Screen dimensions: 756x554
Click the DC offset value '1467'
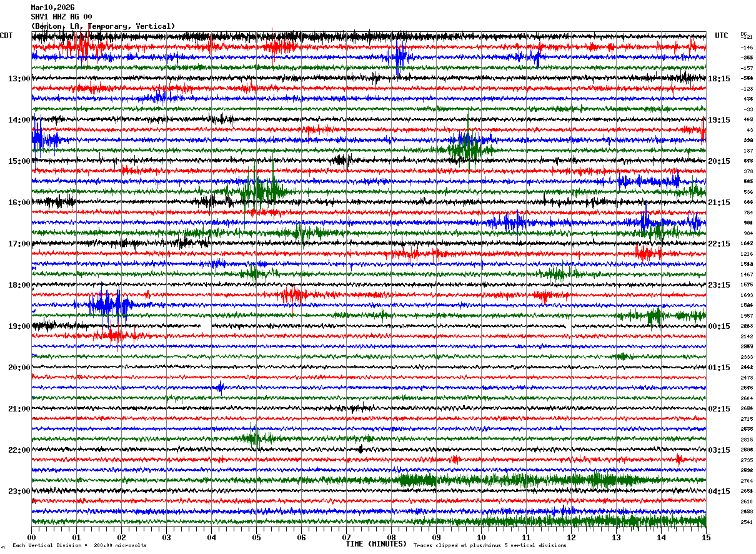(747, 274)
